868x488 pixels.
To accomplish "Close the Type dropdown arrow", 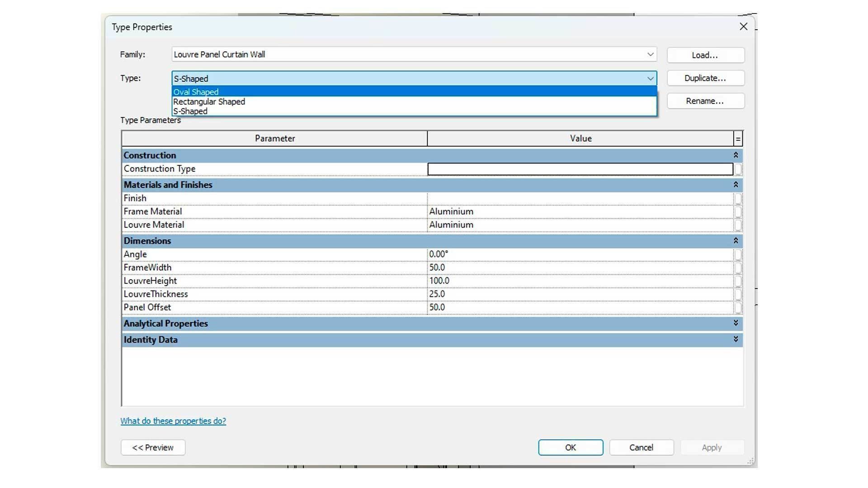I will tap(650, 79).
